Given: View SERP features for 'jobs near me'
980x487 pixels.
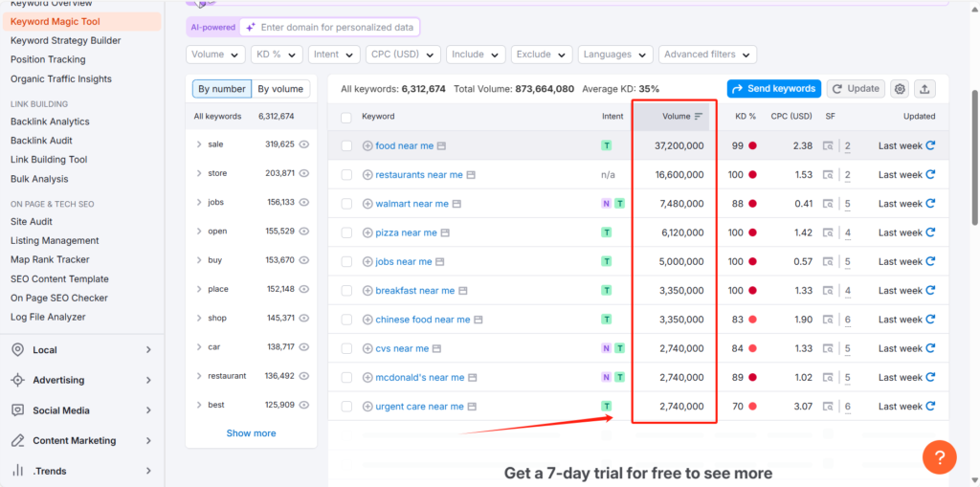Looking at the screenshot, I should point(828,262).
